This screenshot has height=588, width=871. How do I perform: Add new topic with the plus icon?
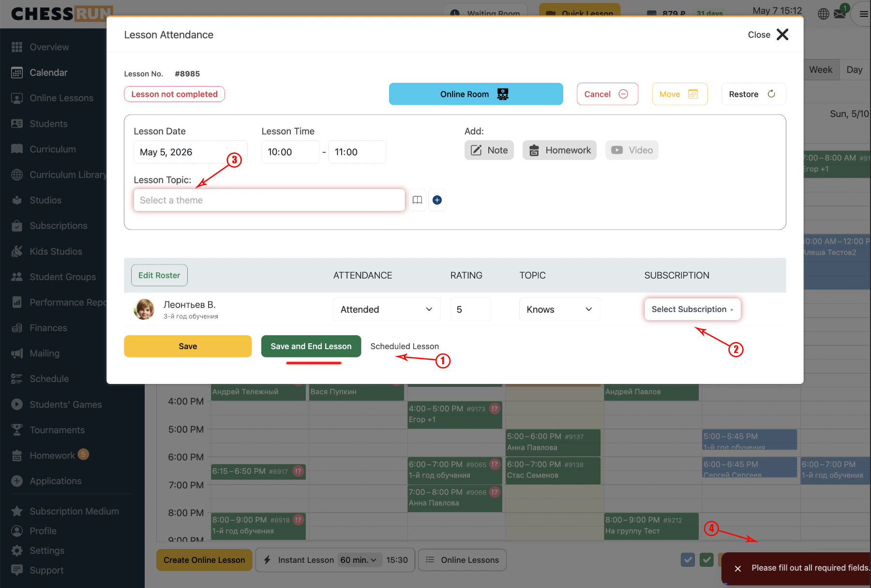[x=437, y=200]
